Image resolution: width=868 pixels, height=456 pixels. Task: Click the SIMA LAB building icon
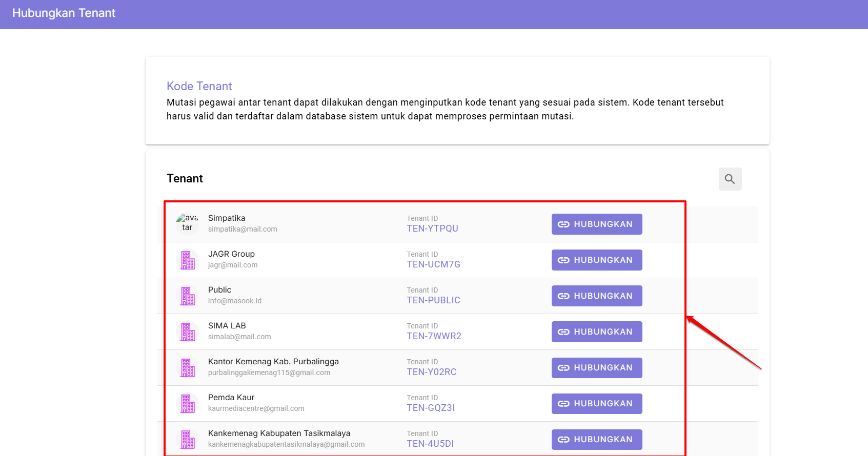188,331
